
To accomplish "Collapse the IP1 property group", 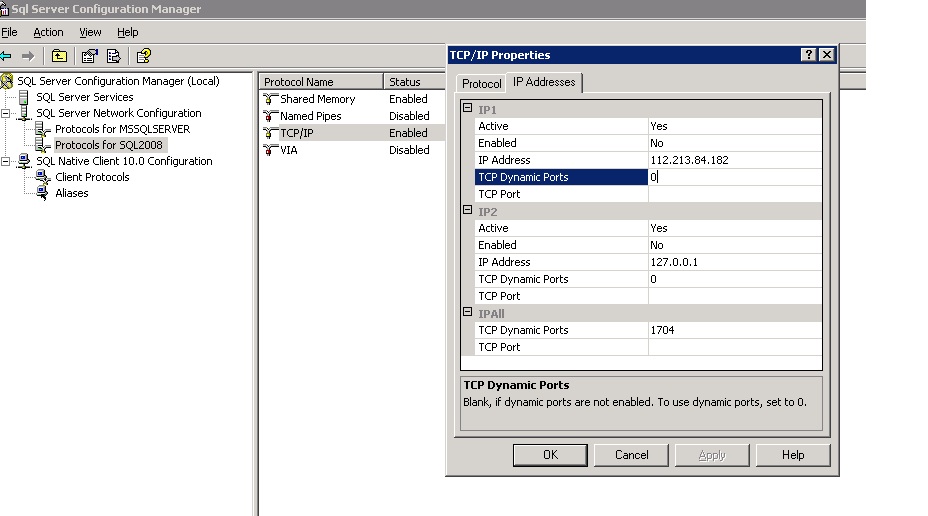I will (468, 108).
